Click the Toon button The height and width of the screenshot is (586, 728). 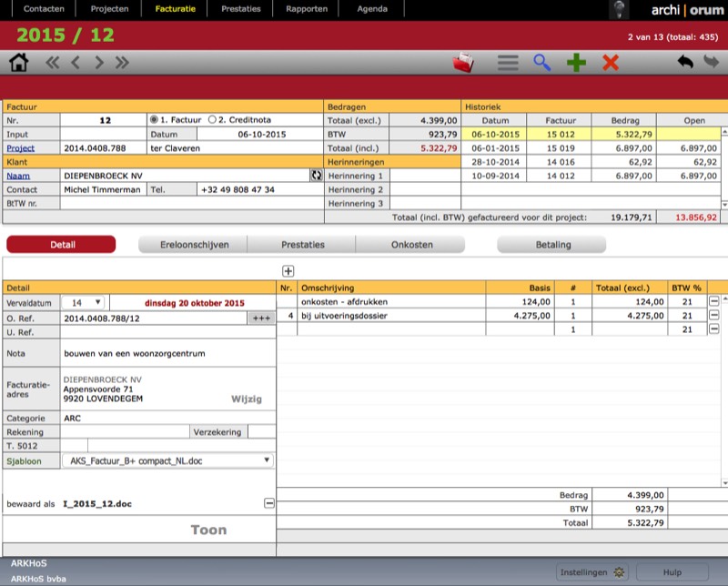[x=208, y=530]
